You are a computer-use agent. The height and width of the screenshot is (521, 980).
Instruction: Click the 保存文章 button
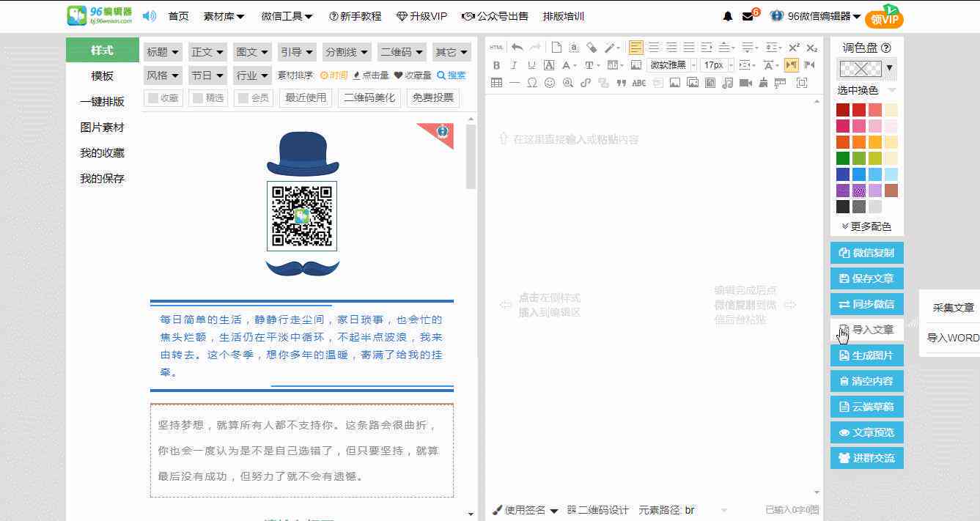click(x=867, y=278)
